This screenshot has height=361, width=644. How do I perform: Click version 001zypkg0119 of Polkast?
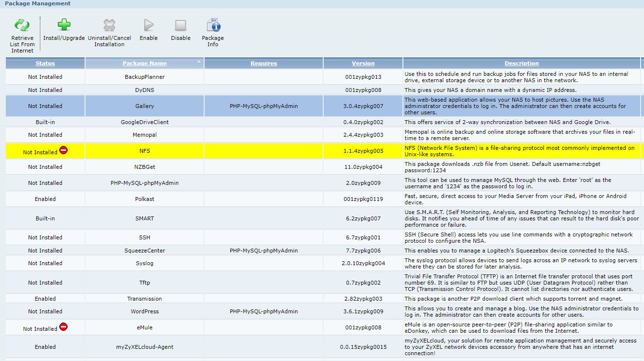(x=363, y=199)
